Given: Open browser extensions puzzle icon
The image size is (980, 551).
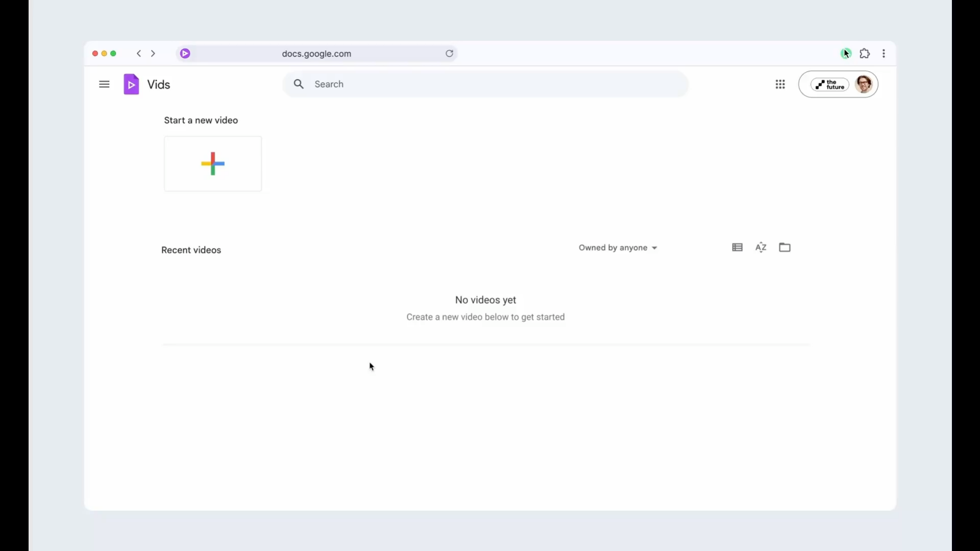Looking at the screenshot, I should coord(865,54).
